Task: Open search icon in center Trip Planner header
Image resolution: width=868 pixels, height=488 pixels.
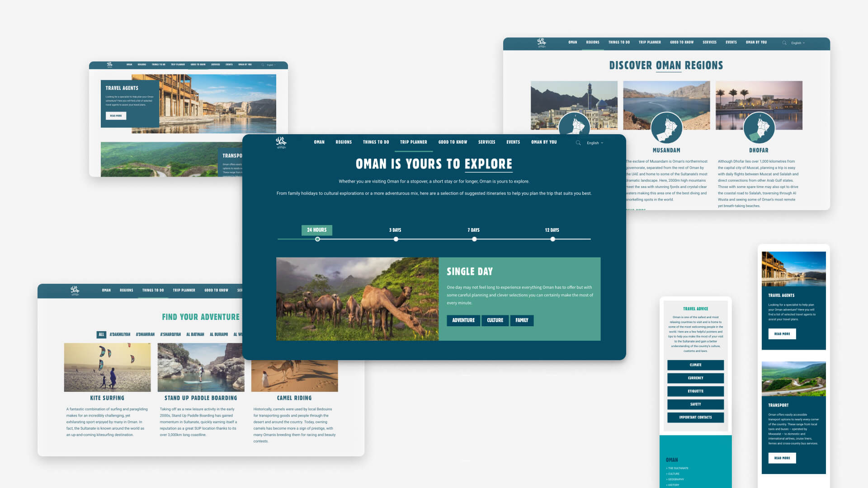Action: [578, 143]
